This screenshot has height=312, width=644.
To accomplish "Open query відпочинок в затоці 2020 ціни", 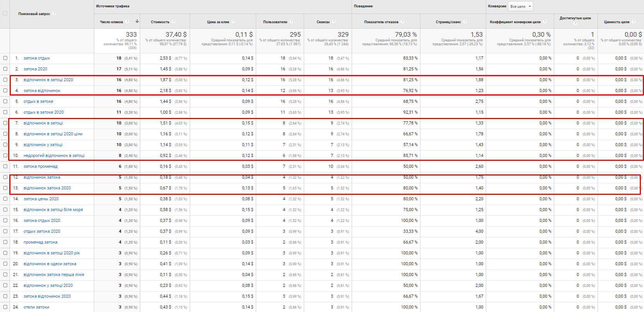I will (x=53, y=134).
